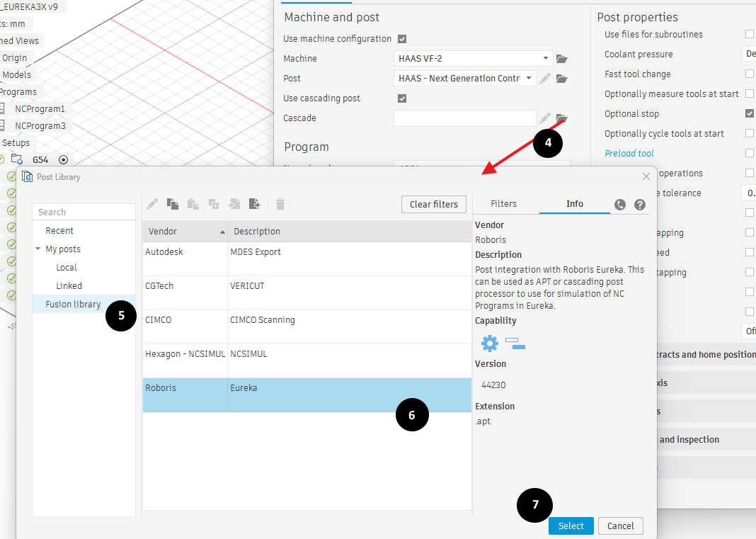
Task: Click the Preload tool link label
Action: [x=629, y=154]
